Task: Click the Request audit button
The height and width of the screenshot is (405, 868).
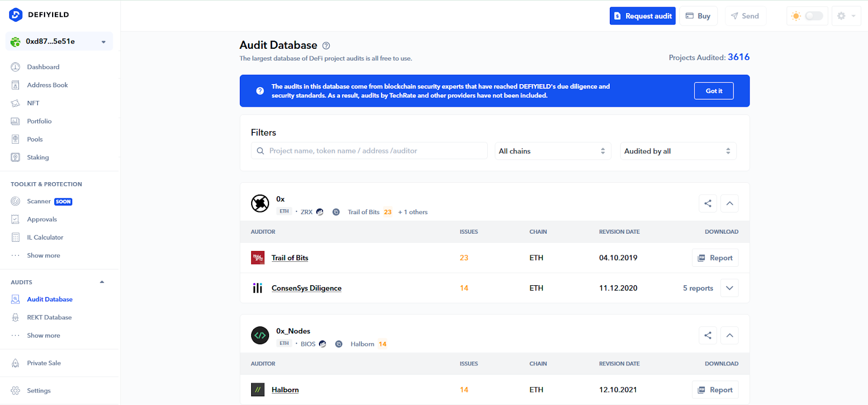Action: click(642, 16)
